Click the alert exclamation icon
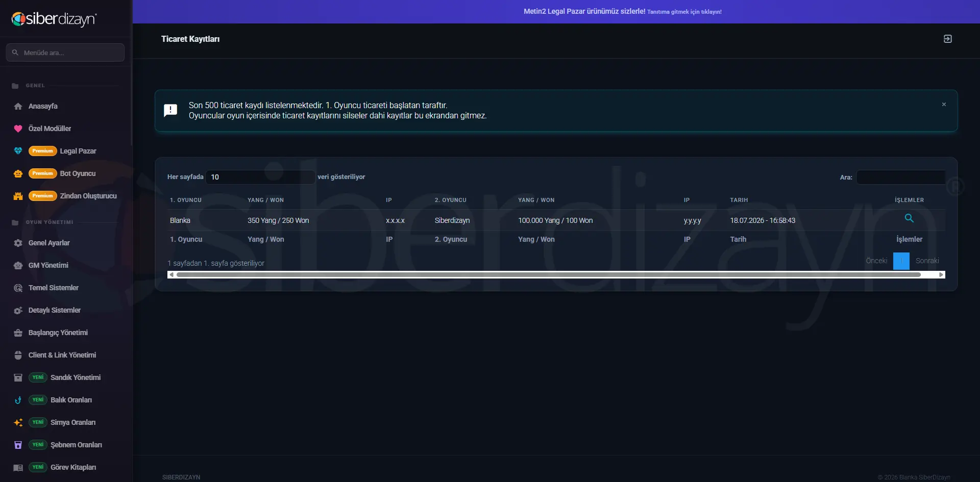Image resolution: width=980 pixels, height=482 pixels. (x=170, y=110)
